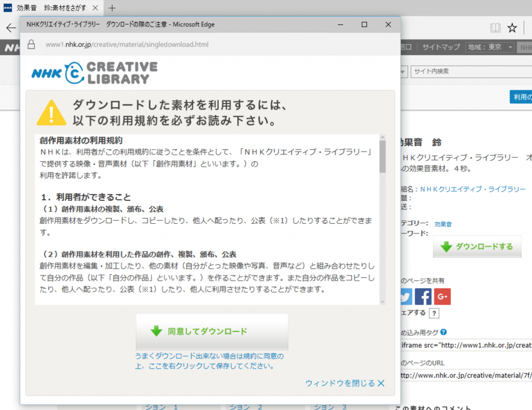Maximize the download notice popup window
Viewport: 532px width, 410px height.
point(364,24)
